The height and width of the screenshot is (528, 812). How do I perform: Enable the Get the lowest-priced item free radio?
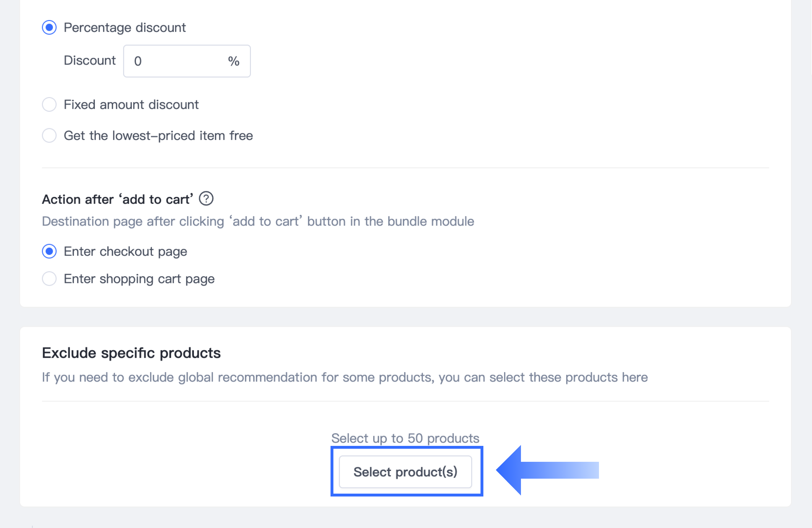coord(49,135)
